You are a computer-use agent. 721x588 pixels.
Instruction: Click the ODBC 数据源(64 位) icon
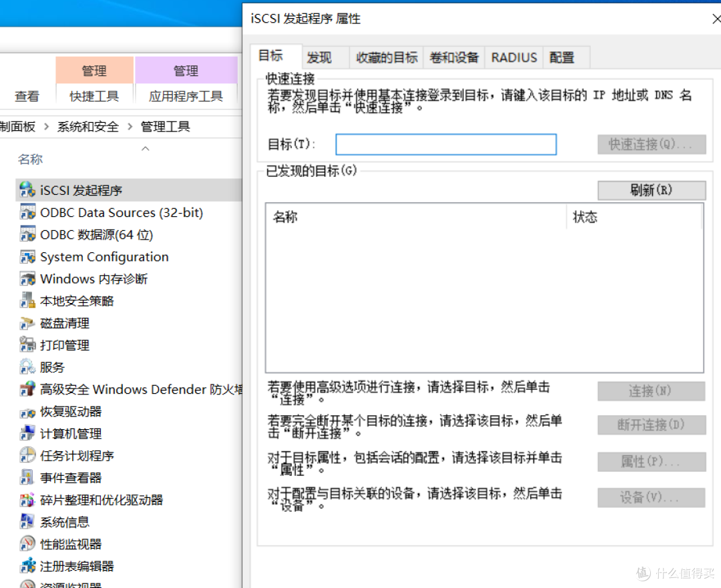point(27,234)
